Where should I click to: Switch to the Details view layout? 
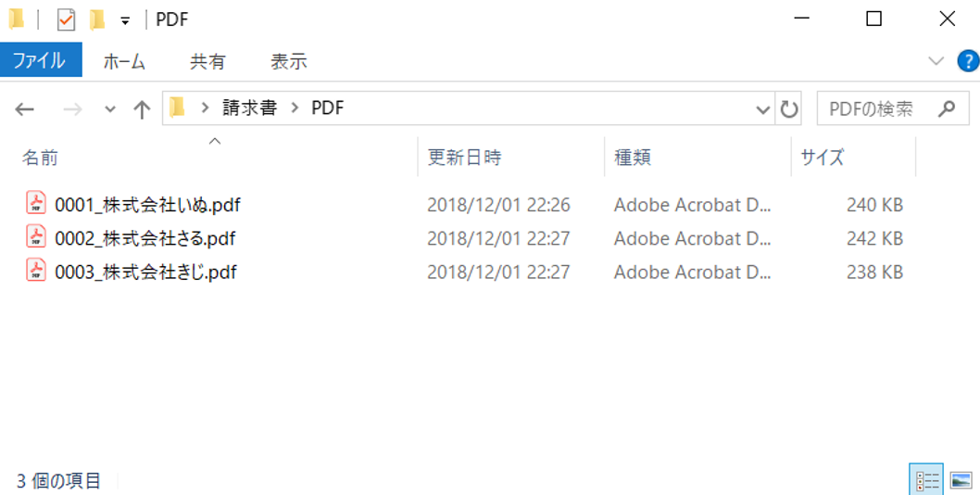(x=927, y=480)
